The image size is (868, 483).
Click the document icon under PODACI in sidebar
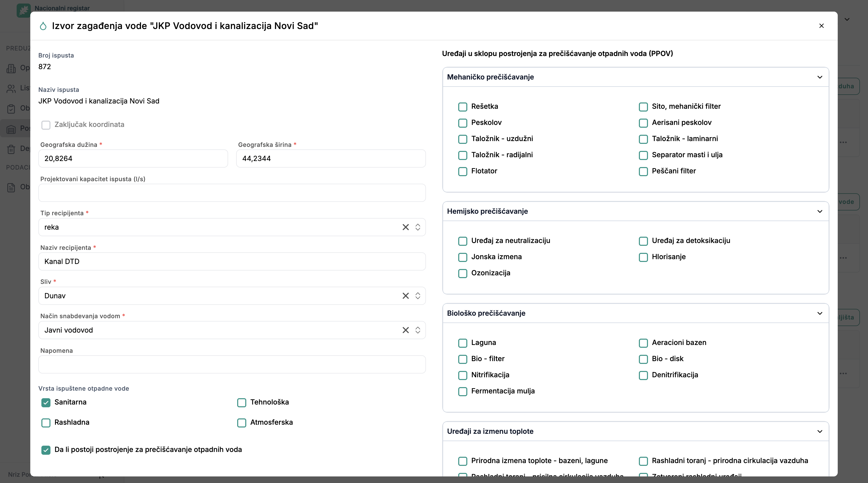point(11,187)
